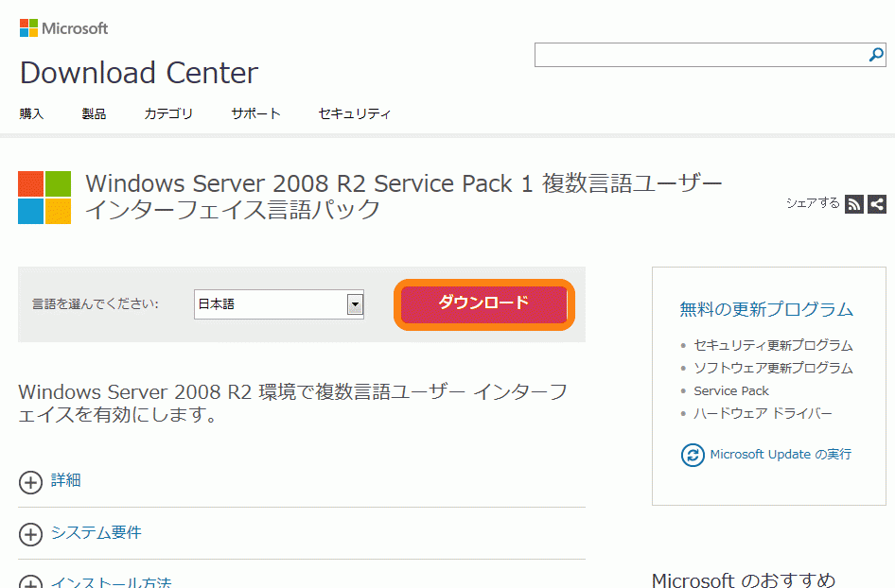Click the Microsoft のおすすめ heading

pyautogui.click(x=744, y=580)
